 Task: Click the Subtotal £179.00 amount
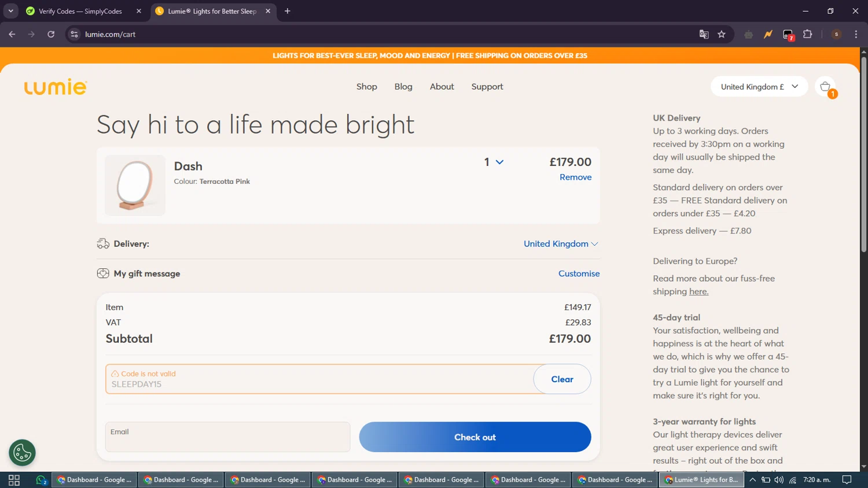point(569,339)
